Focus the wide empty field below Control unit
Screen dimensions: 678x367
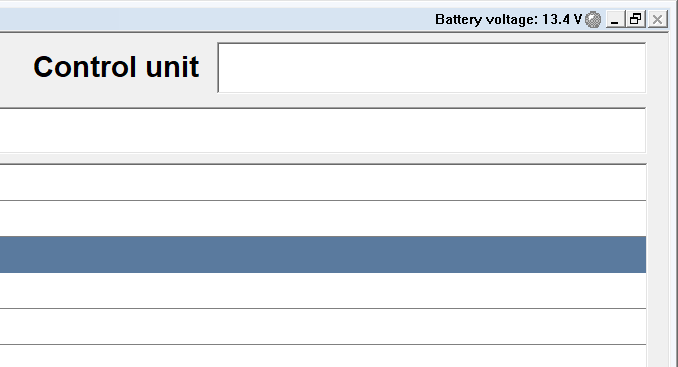click(323, 131)
